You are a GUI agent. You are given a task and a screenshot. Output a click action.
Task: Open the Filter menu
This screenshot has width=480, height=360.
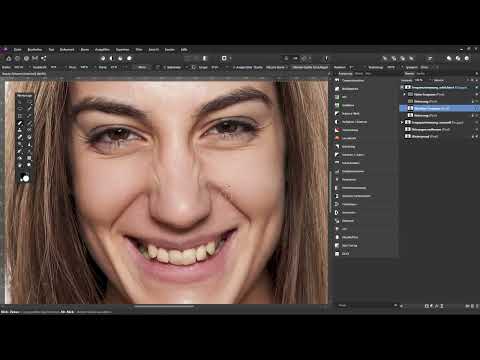pos(139,50)
